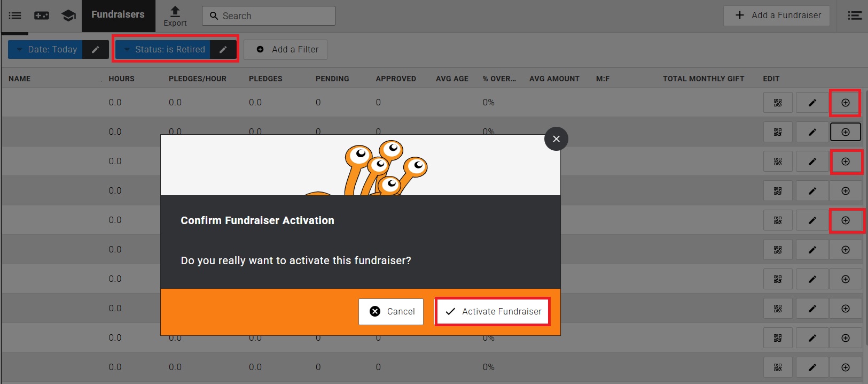Close the confirmation dialog with X
868x384 pixels.
[x=556, y=139]
